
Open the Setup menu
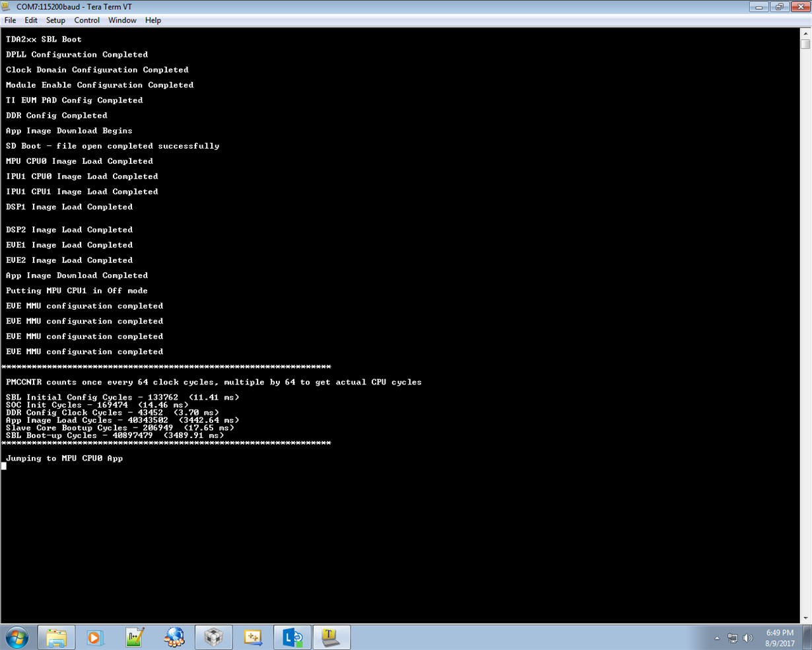click(55, 20)
